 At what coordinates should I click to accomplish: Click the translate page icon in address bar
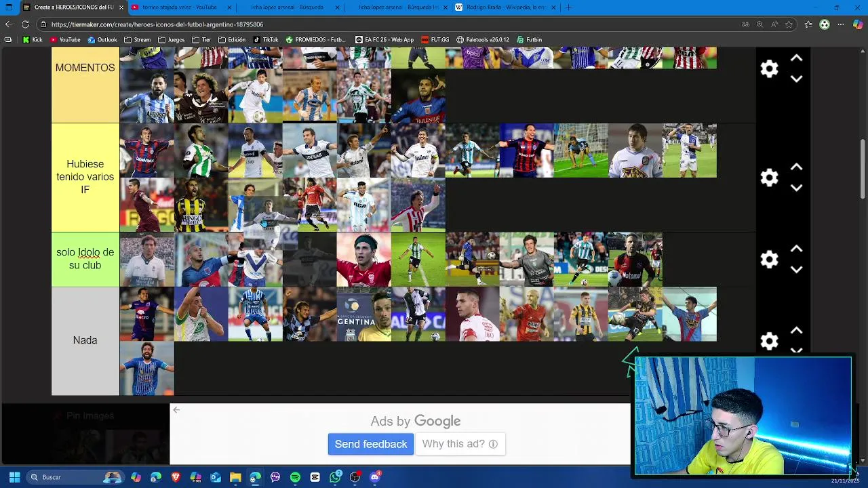tap(745, 24)
